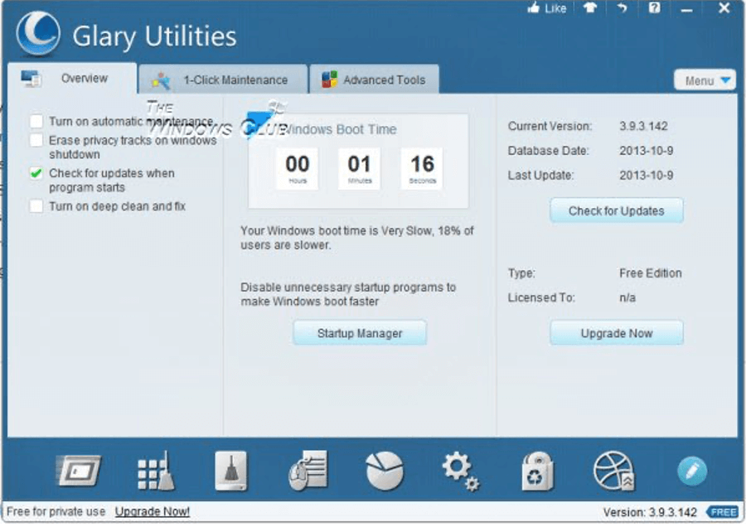This screenshot has height=532, width=756.
Task: Click the round blue pencil edit icon
Action: point(692,471)
